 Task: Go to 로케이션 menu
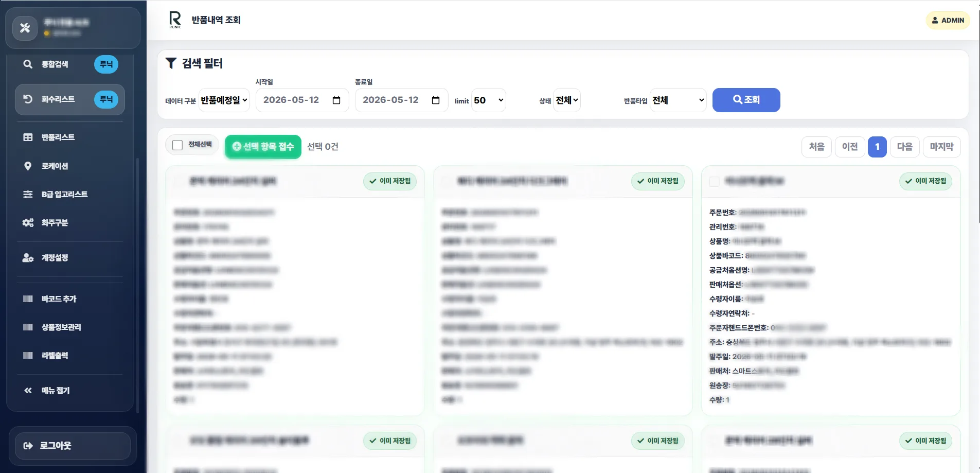(x=70, y=166)
